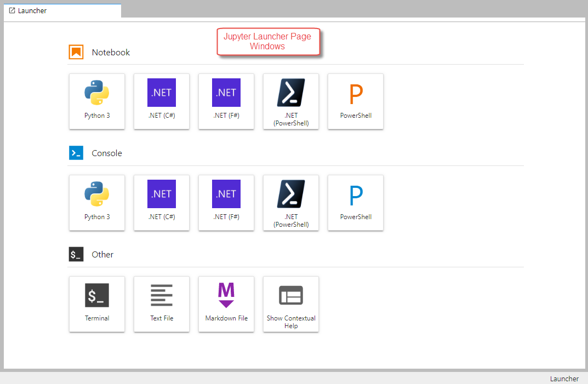The height and width of the screenshot is (384, 588).
Task: Create a new Text File
Action: click(x=162, y=304)
